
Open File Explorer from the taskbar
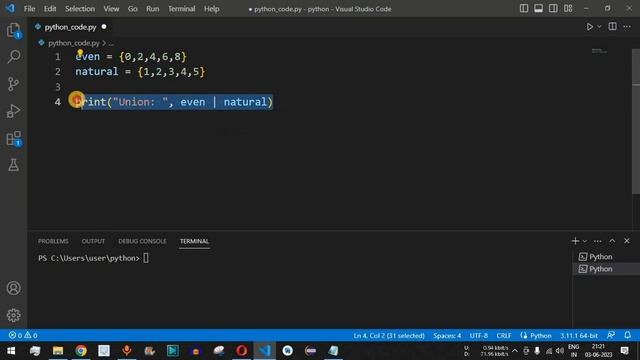click(x=58, y=351)
